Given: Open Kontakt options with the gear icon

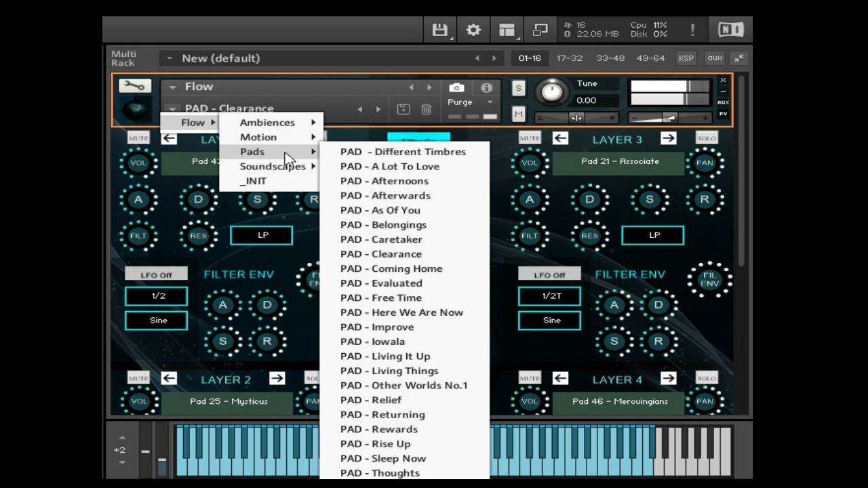Looking at the screenshot, I should coord(473,29).
